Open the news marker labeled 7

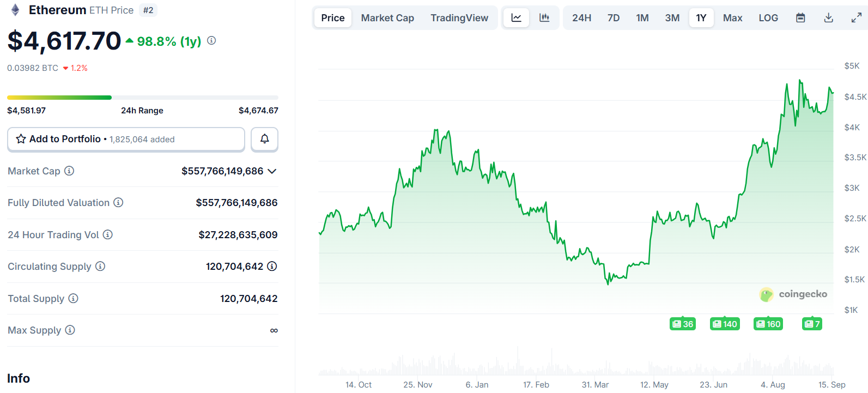pos(812,324)
